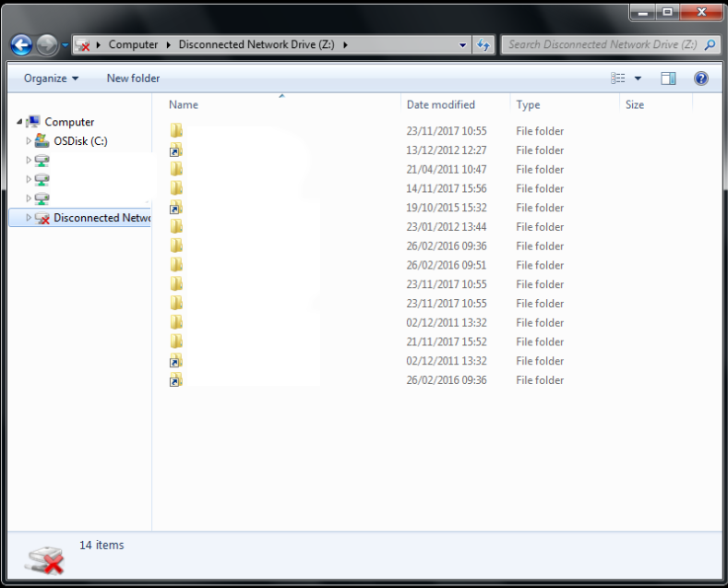
Task: Open the Organize menu
Action: click(51, 78)
